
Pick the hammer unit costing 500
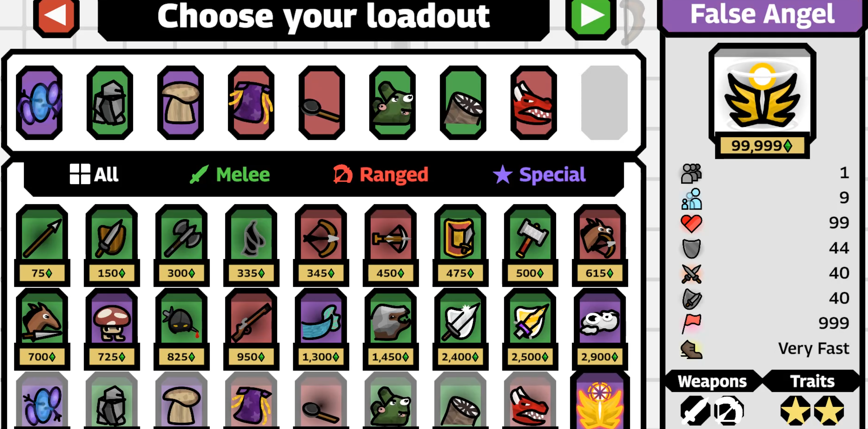point(530,245)
